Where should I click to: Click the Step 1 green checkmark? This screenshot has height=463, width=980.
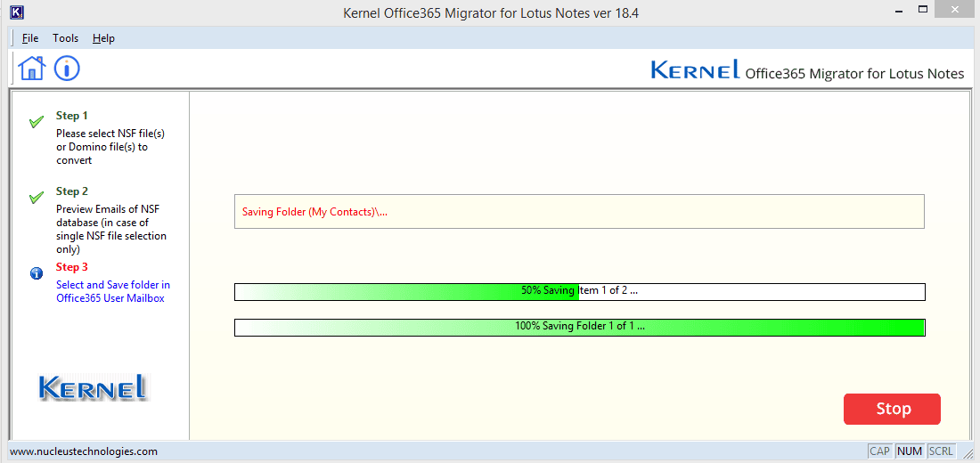pyautogui.click(x=37, y=122)
